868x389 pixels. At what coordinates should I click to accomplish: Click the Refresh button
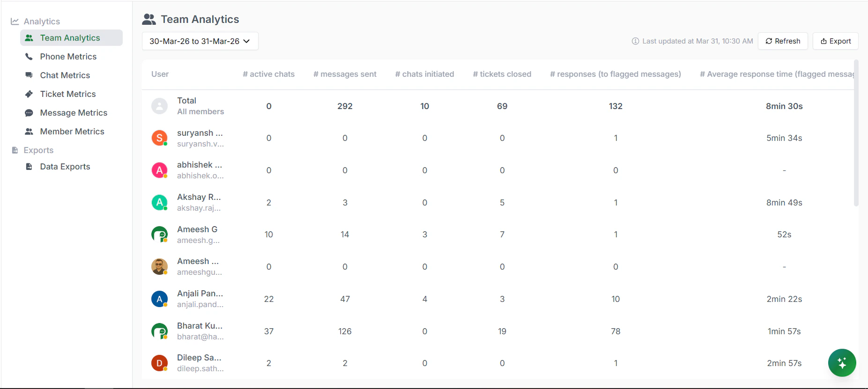point(783,41)
